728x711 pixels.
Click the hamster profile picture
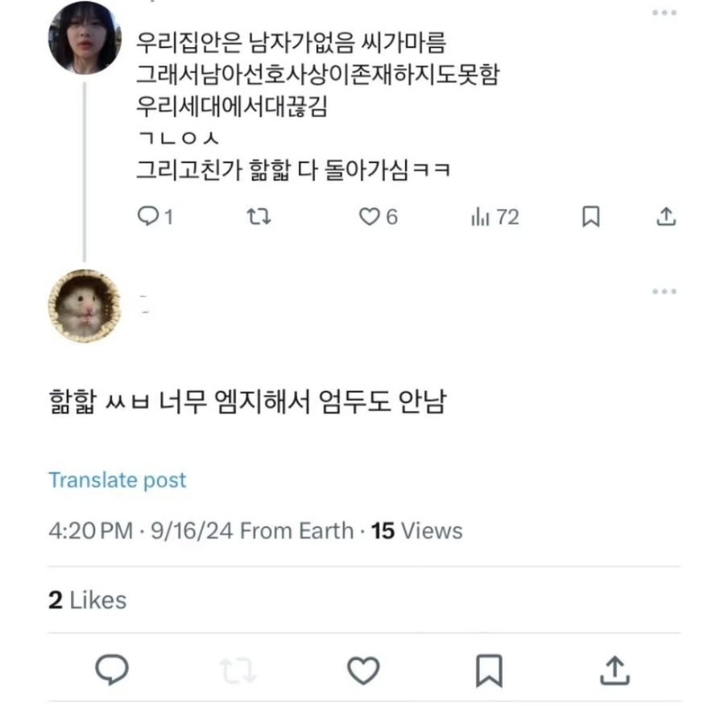click(x=84, y=306)
